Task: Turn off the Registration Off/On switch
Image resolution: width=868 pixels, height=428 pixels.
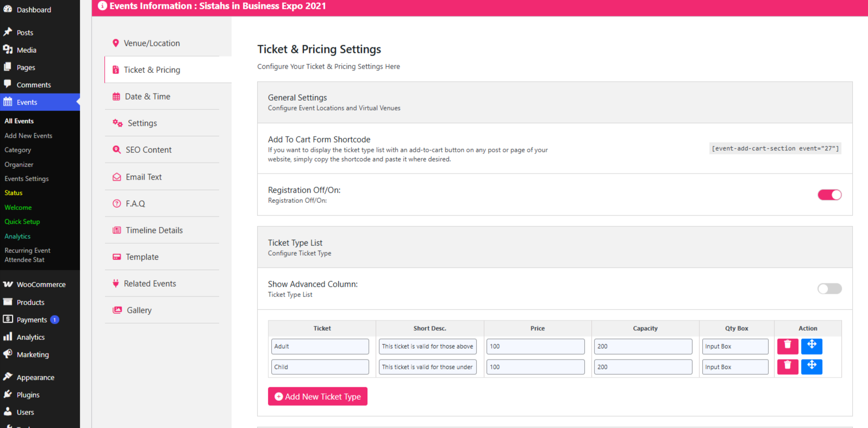Action: 829,195
